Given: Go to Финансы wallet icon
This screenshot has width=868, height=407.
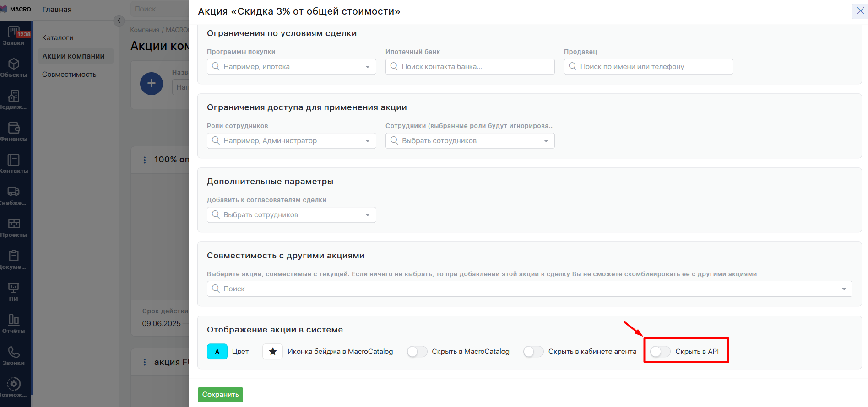Looking at the screenshot, I should coord(13,131).
